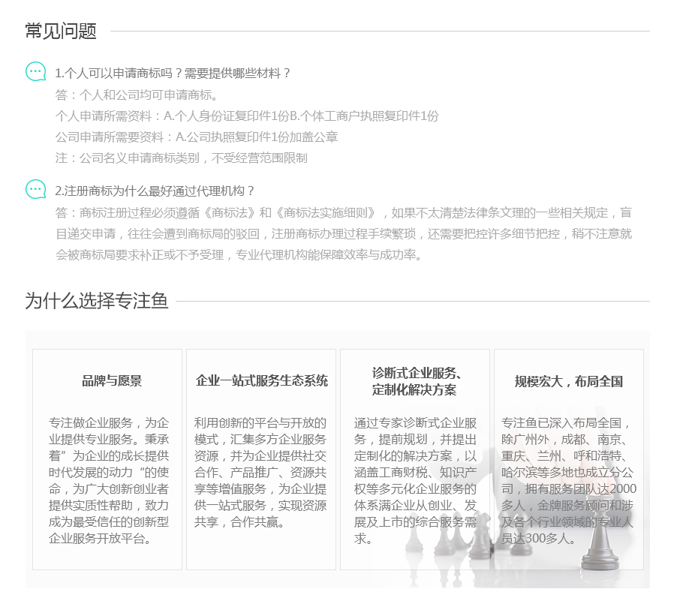This screenshot has height=616, width=674.
Task: Open the question 个人可以申请商标吗
Action: (x=173, y=74)
